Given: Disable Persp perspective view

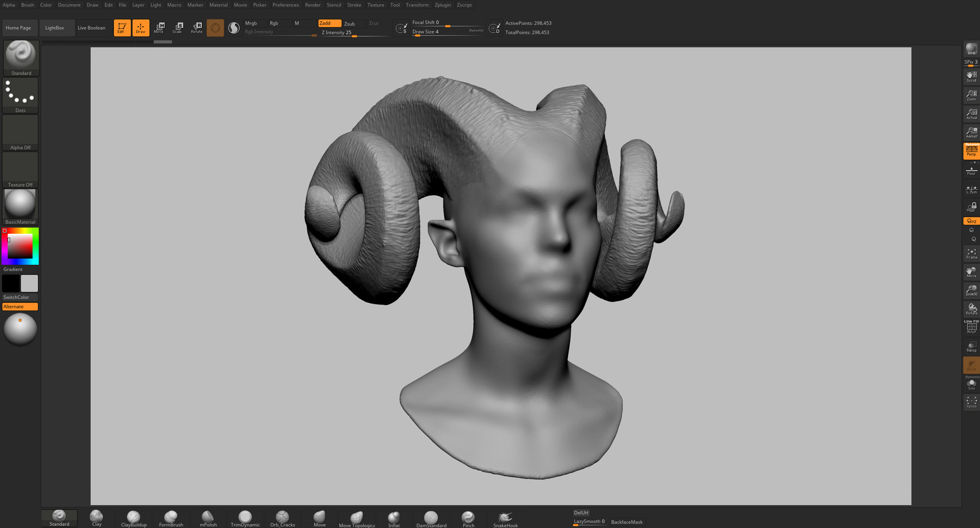Looking at the screenshot, I should (971, 151).
